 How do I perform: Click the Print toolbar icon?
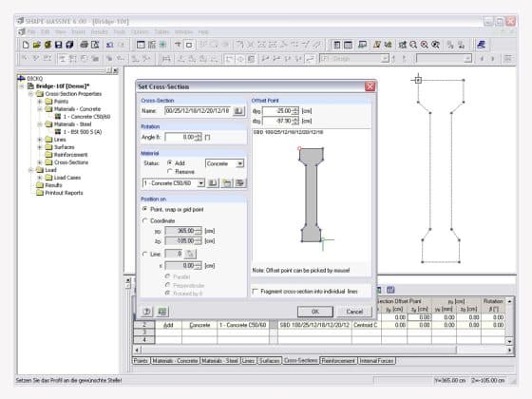tap(85, 45)
